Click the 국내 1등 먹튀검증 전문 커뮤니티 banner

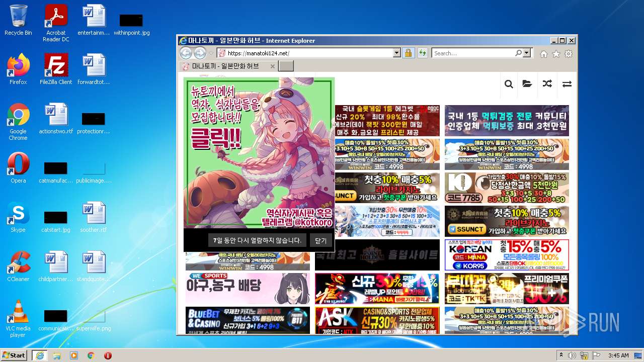click(507, 121)
